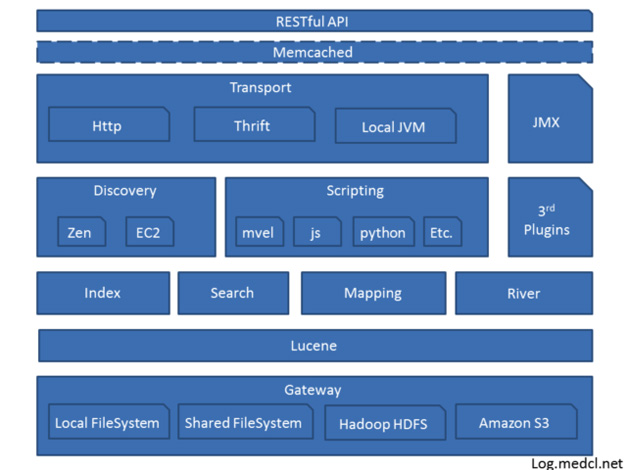Click the Http transport box
628x470 pixels.
(x=108, y=126)
